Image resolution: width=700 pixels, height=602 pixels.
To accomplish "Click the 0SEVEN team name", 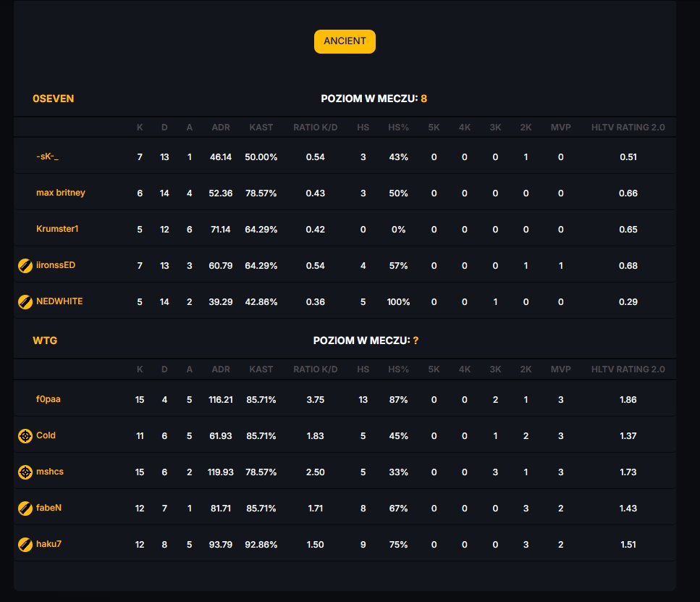I will pyautogui.click(x=53, y=99).
